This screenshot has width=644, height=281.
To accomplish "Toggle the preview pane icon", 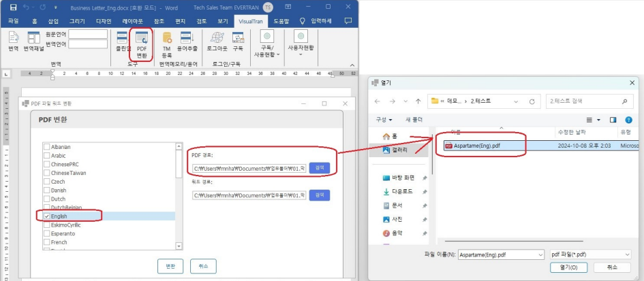I will click(613, 120).
